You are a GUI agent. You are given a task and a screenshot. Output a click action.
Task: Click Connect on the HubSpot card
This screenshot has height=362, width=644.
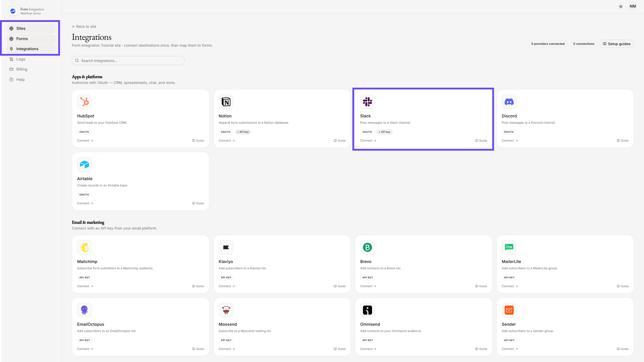pyautogui.click(x=85, y=141)
